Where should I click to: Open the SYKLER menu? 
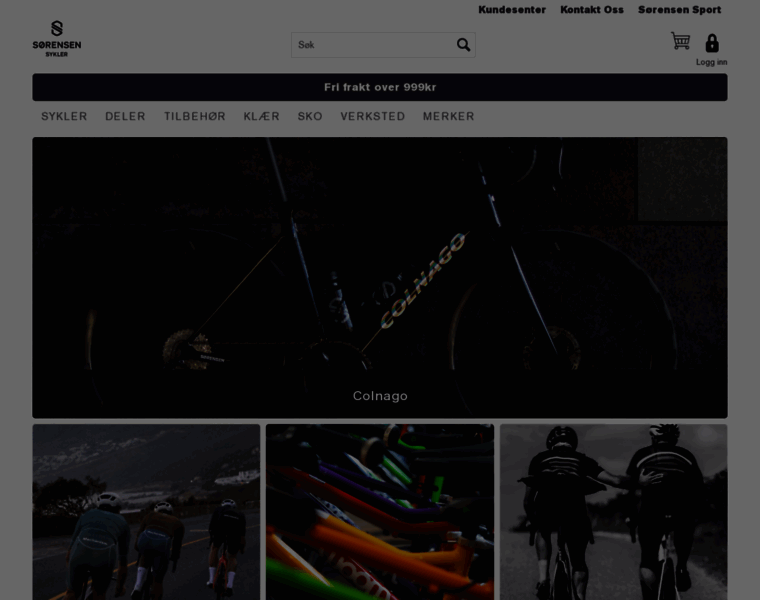tap(64, 116)
